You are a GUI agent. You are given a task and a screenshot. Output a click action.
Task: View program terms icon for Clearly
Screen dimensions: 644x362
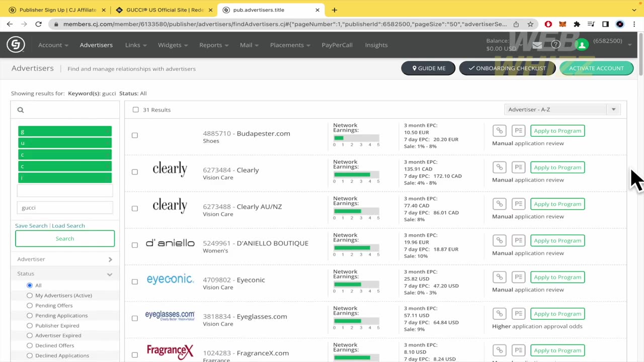518,167
